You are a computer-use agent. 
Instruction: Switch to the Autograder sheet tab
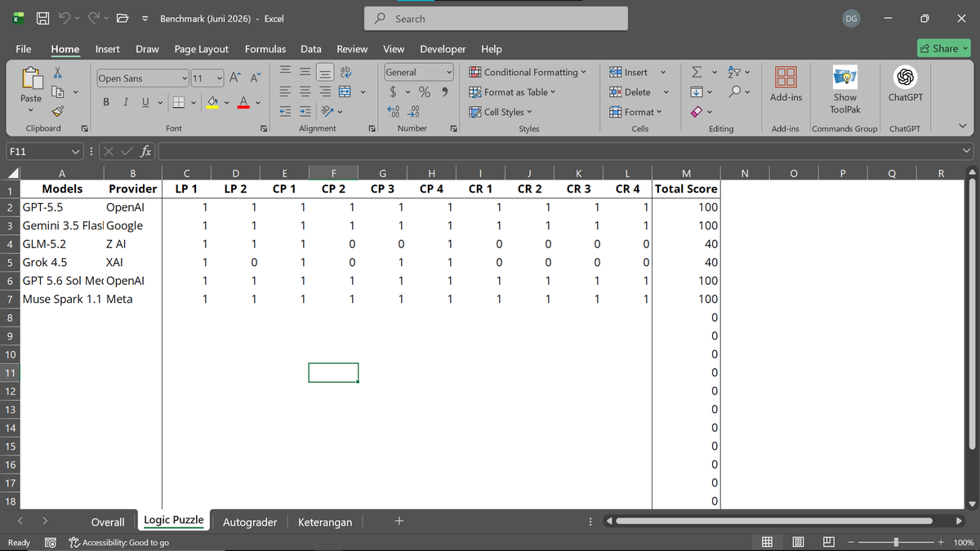[x=250, y=522]
